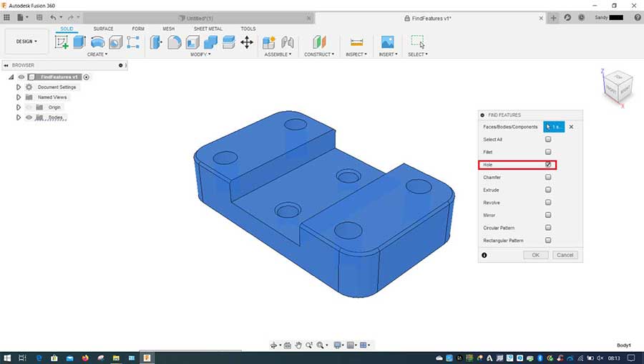Uncheck the Hole checkbox
Screen dimensions: 644x364
pyautogui.click(x=548, y=165)
